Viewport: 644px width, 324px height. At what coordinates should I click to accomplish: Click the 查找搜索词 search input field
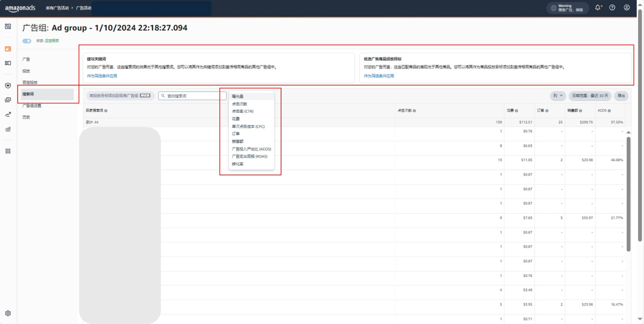pos(192,96)
